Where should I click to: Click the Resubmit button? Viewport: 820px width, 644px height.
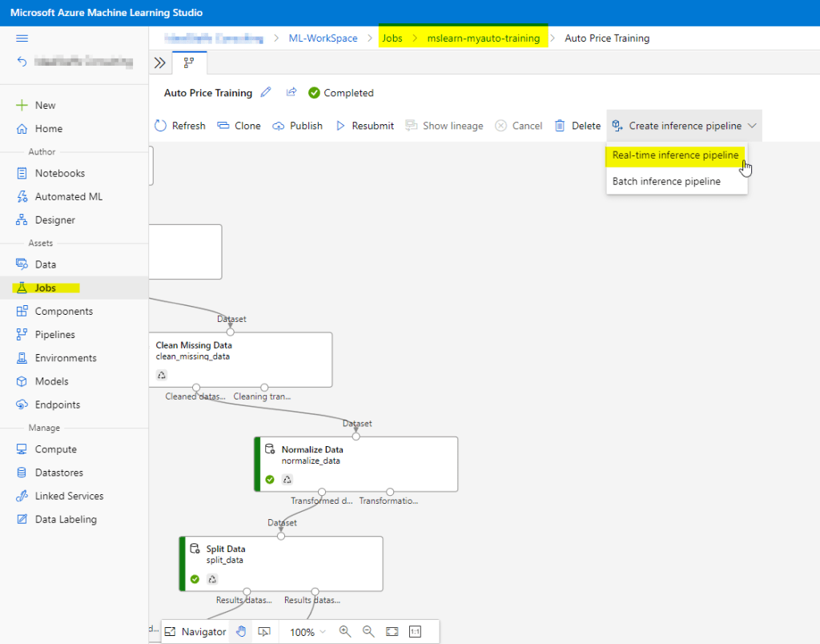click(364, 126)
